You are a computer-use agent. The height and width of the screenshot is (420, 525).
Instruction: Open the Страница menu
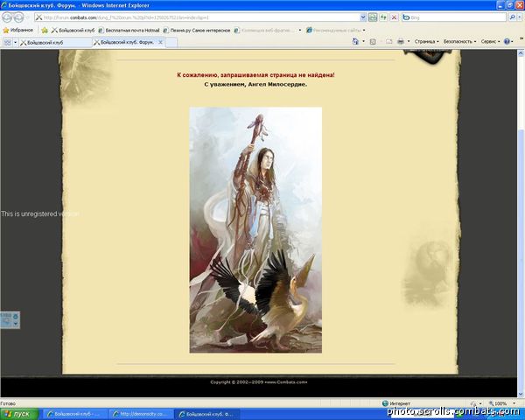pyautogui.click(x=427, y=41)
